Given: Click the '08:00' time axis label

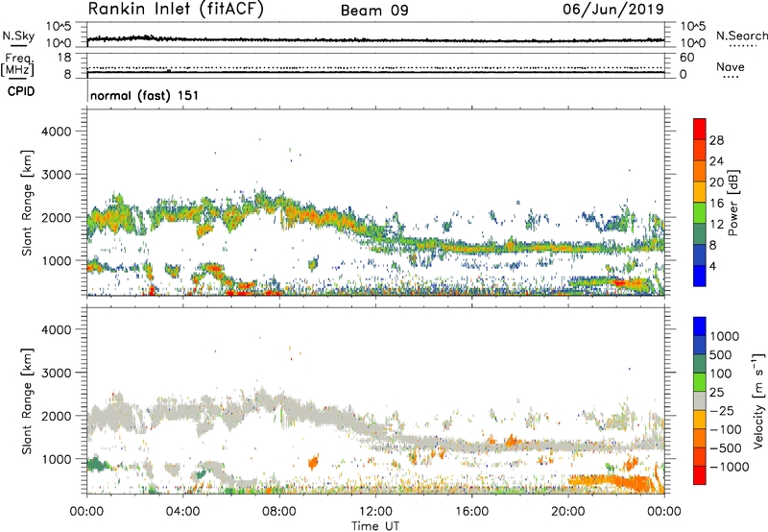Looking at the screenshot, I should coord(279,512).
